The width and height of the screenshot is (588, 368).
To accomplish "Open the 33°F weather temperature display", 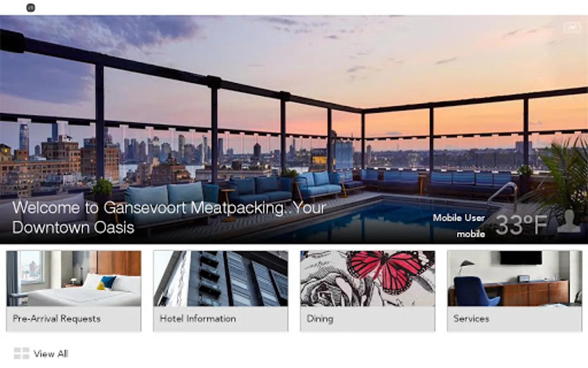I will (521, 224).
